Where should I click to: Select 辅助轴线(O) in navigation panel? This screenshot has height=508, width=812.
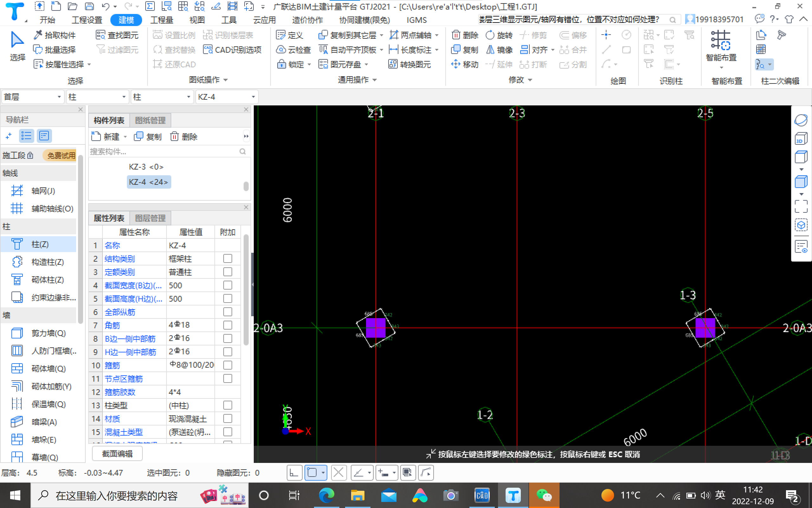tap(39, 209)
